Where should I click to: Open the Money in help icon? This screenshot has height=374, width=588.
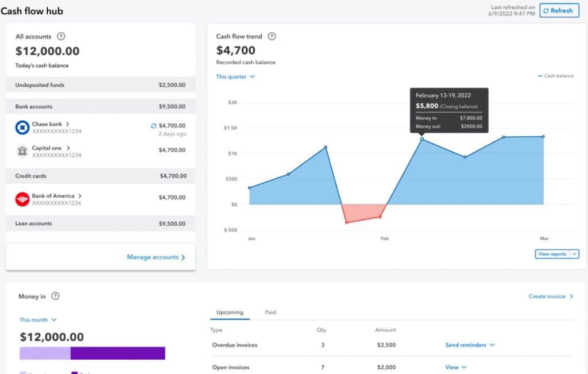coord(55,296)
